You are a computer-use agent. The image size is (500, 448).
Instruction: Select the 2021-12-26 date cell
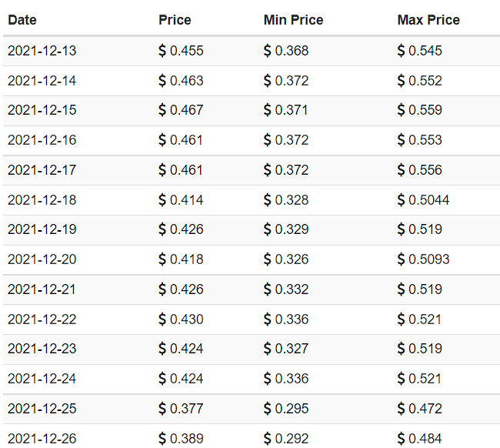click(42, 438)
